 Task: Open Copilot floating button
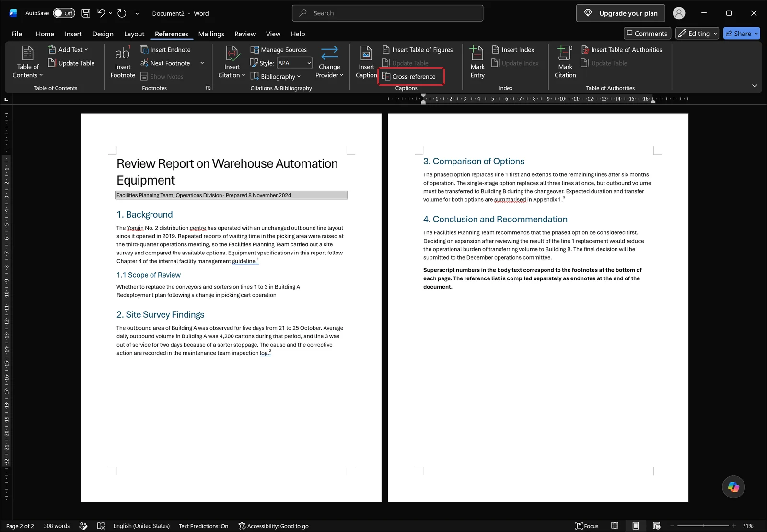pos(733,487)
